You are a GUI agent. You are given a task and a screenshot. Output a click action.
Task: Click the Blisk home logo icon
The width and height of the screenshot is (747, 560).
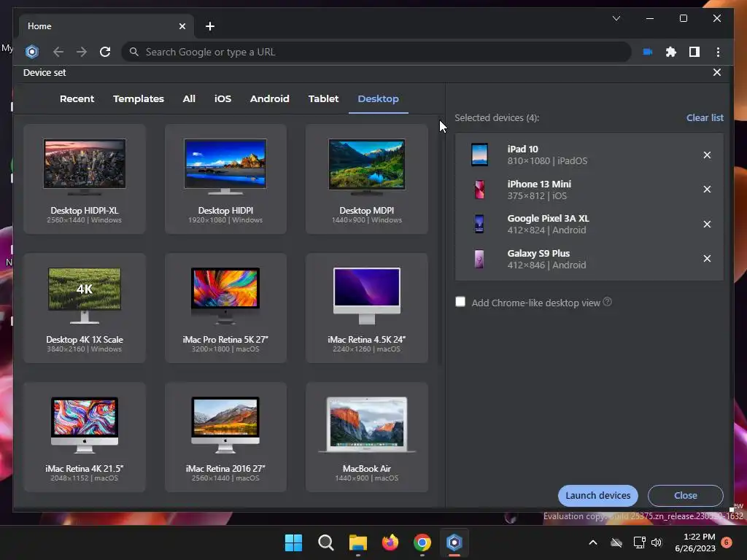32,52
